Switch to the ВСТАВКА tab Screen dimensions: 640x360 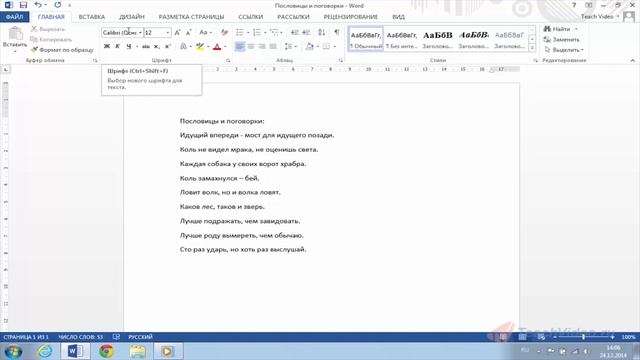[92, 17]
